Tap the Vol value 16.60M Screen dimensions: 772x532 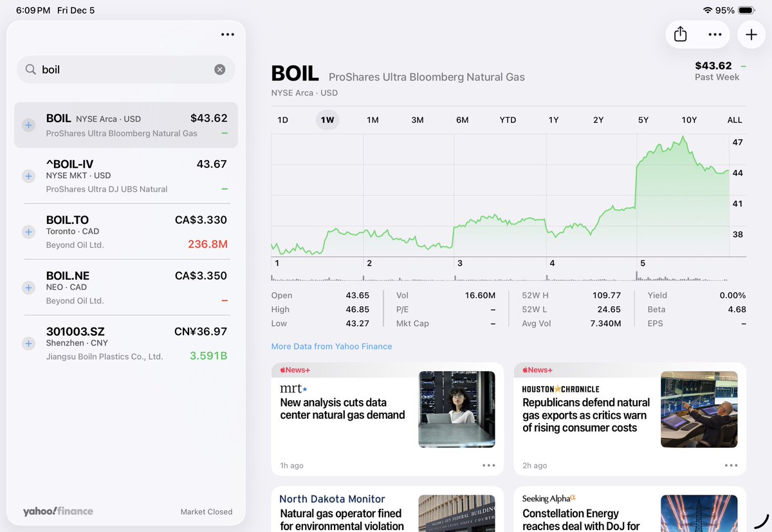(x=480, y=295)
